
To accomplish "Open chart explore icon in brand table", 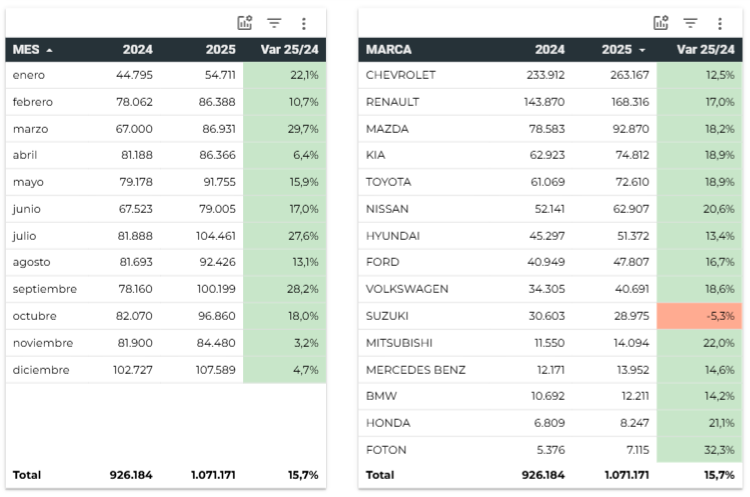I will (661, 23).
